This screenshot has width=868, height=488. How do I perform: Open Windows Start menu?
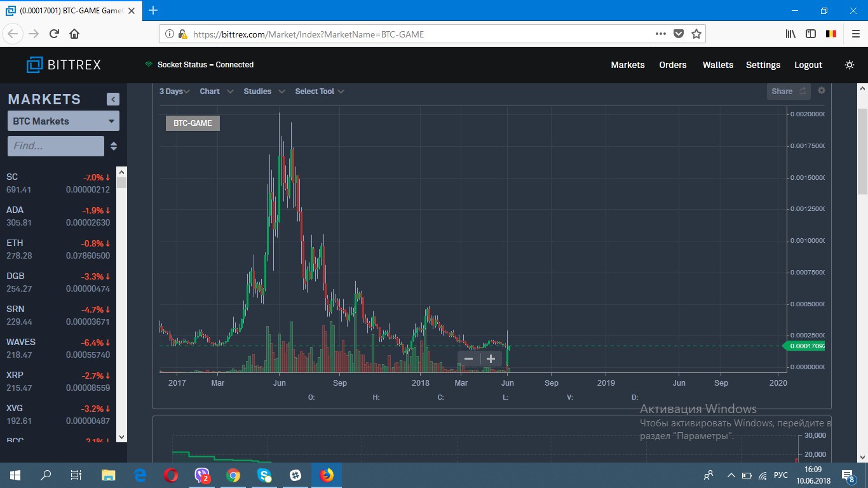pyautogui.click(x=15, y=475)
